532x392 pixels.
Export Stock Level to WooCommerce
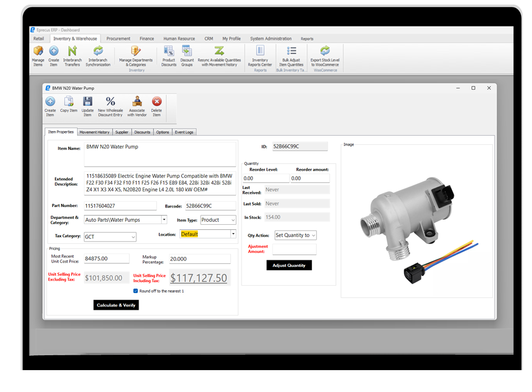(x=325, y=56)
